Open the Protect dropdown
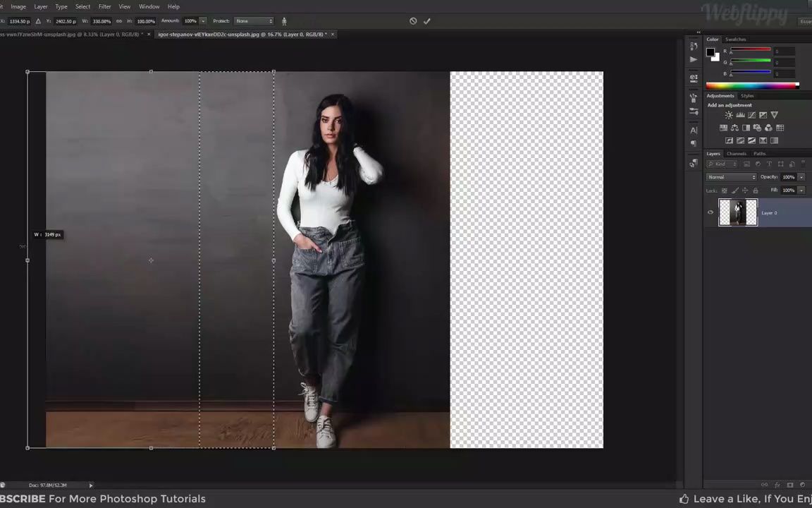This screenshot has height=508, width=812. point(254,21)
